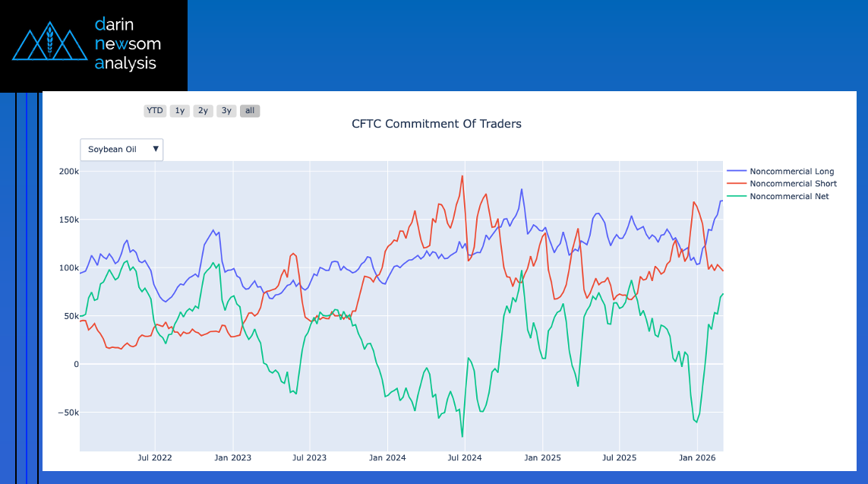Click the green legend line swatch
Screen dimensions: 868x484
click(x=737, y=196)
